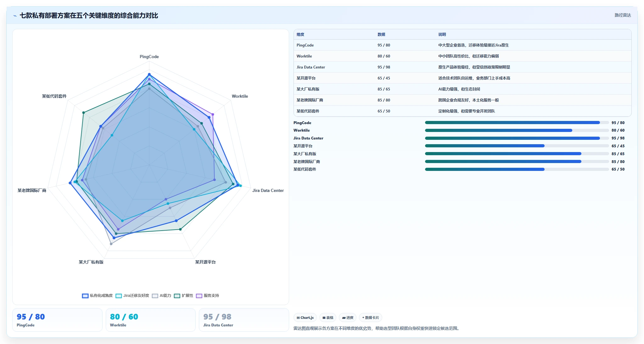This screenshot has width=644, height=344.
Task: Click the footer description starting with 雷达图直观展示
Action: pos(377,329)
